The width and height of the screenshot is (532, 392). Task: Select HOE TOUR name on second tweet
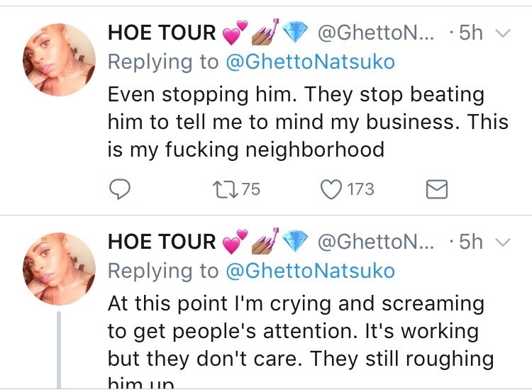coord(162,242)
